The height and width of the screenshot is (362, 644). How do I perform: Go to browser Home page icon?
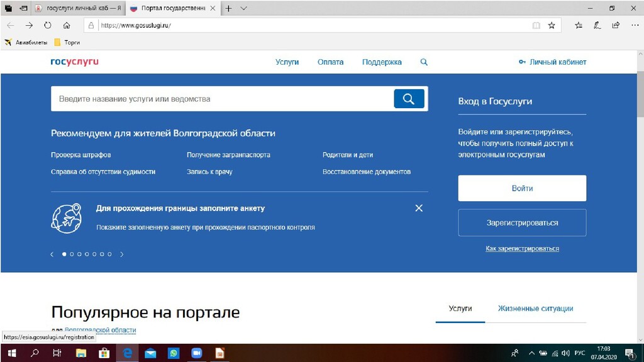[x=67, y=25]
